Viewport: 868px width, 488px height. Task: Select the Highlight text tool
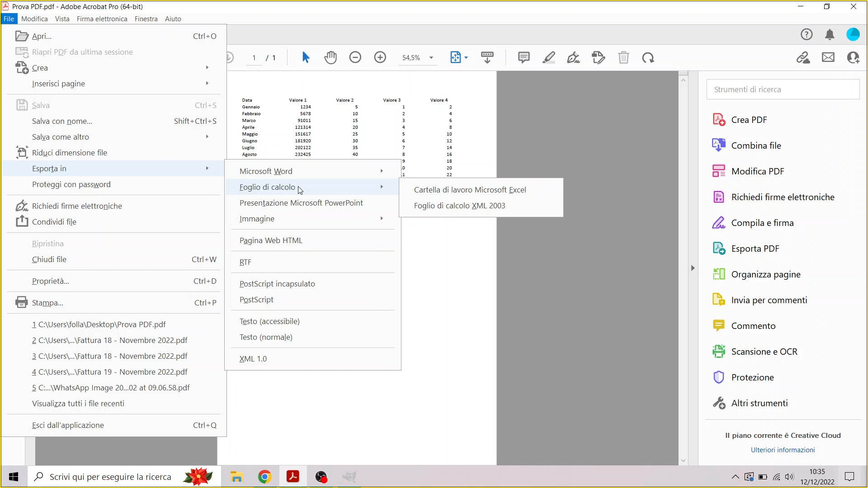(549, 57)
